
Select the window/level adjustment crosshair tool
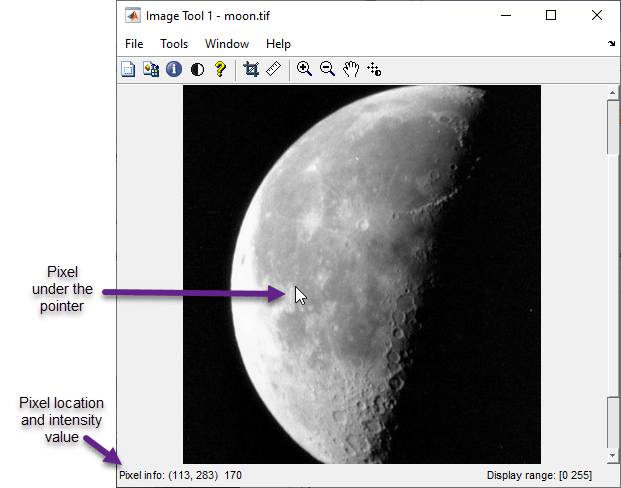click(374, 69)
